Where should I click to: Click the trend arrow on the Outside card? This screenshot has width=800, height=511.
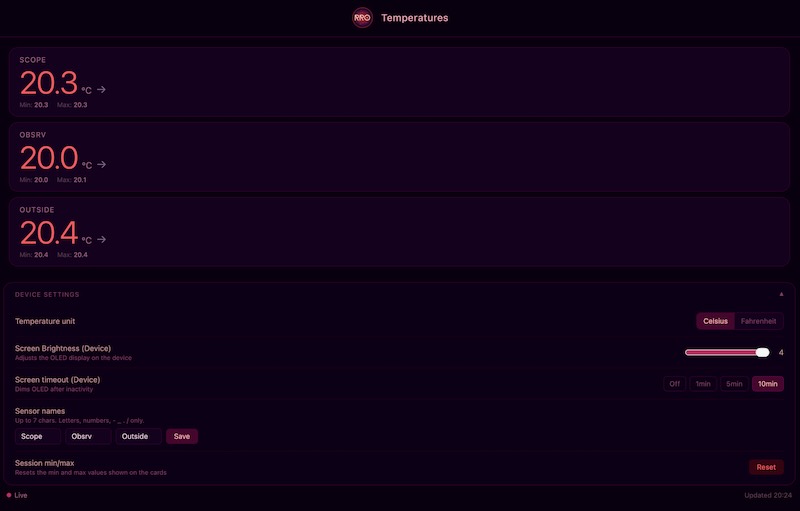coord(102,239)
